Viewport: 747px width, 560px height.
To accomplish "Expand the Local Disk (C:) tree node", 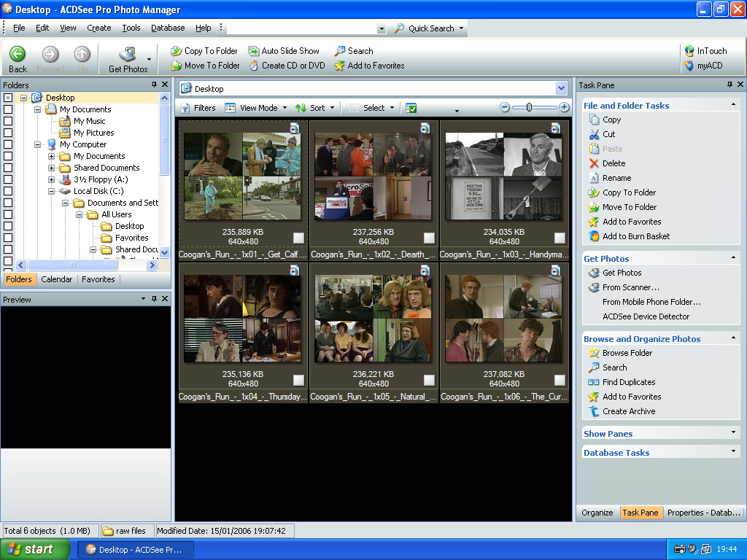I will (x=52, y=191).
